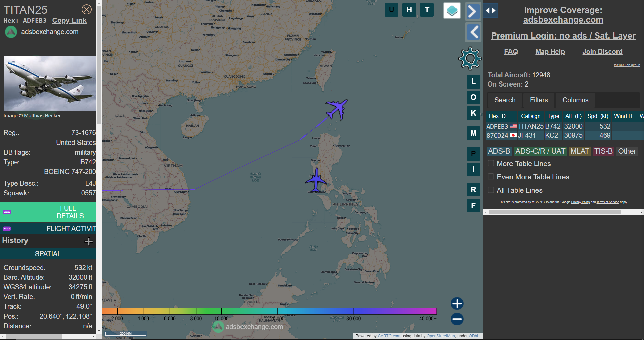Click the adsbexchange round logo icon
Image resolution: width=644 pixels, height=340 pixels.
pyautogui.click(x=11, y=32)
